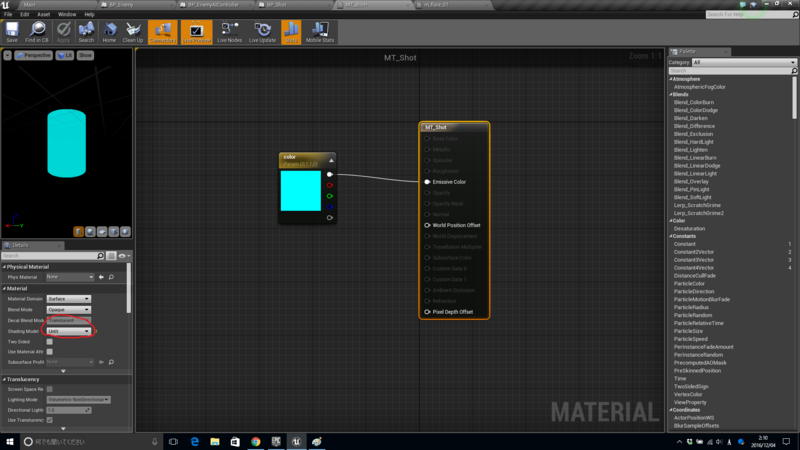Open Shading Model Unlit dropdown

(68, 331)
